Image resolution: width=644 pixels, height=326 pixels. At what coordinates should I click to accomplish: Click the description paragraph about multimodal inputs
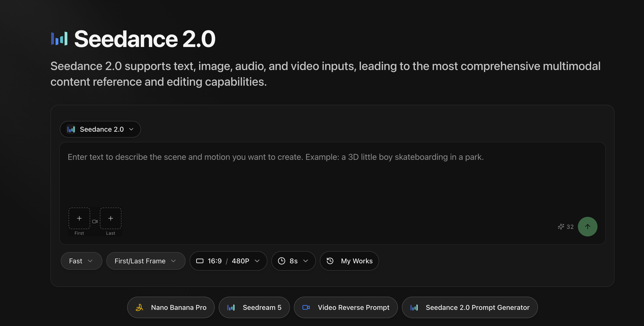coord(325,74)
